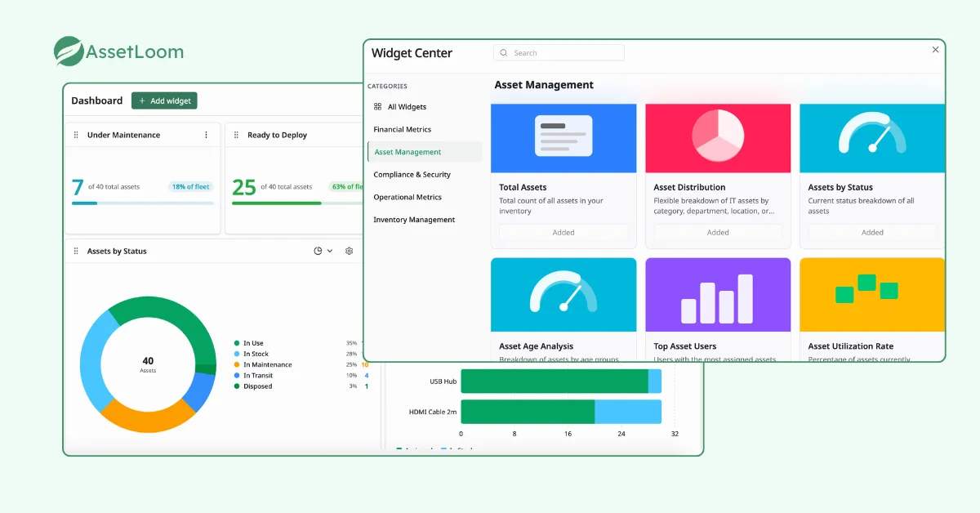Click the 40 Assets donut center label
The image size is (980, 513).
[148, 364]
